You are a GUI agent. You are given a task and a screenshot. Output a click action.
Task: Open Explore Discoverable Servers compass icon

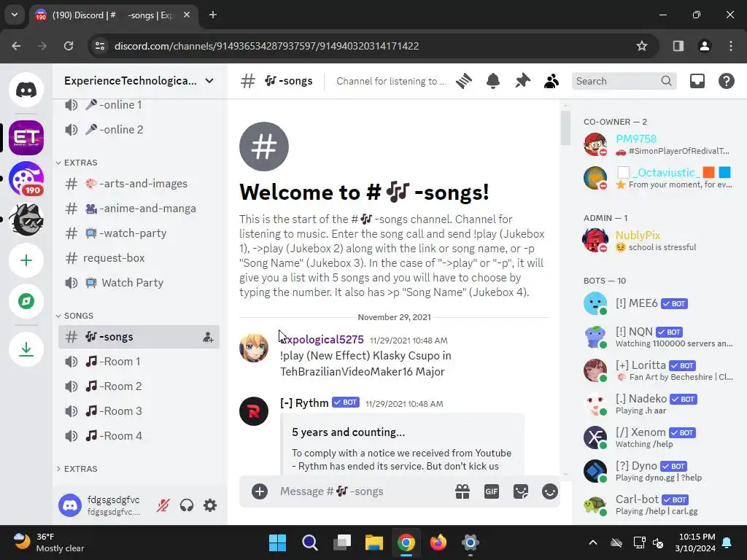pyautogui.click(x=26, y=301)
